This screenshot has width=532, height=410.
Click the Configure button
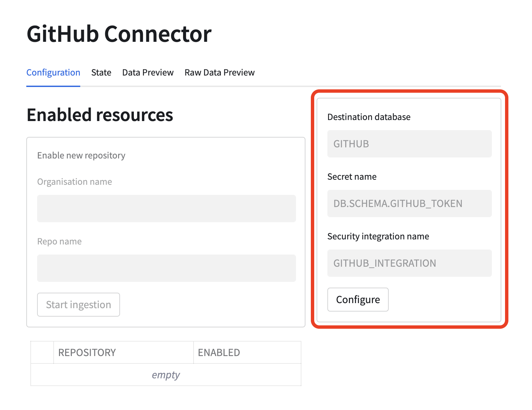click(x=358, y=299)
